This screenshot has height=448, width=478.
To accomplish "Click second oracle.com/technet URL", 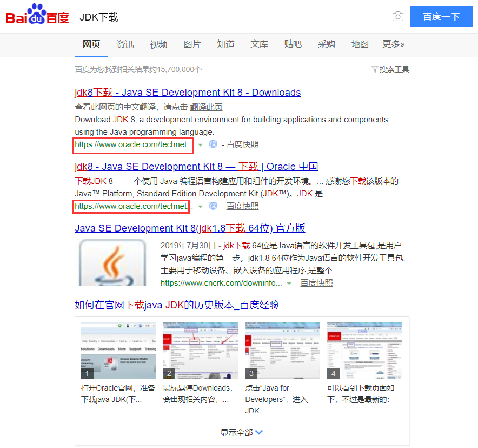I will tap(134, 207).
